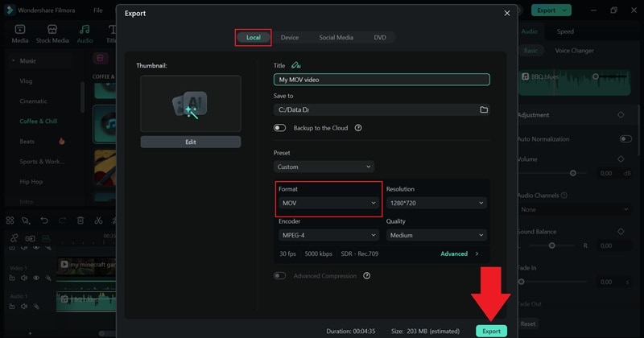Toggle the Advanced Compression switch
The image size is (644, 338).
tap(279, 275)
